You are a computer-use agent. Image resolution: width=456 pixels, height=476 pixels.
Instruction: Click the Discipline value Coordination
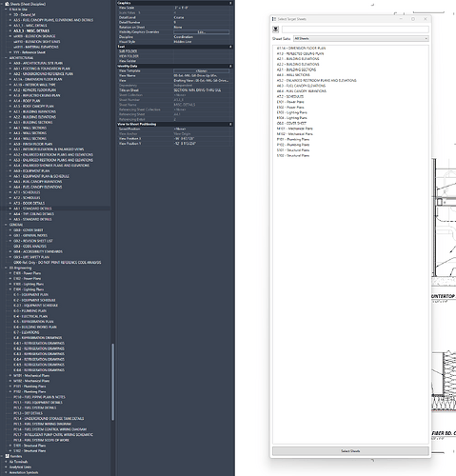click(184, 37)
